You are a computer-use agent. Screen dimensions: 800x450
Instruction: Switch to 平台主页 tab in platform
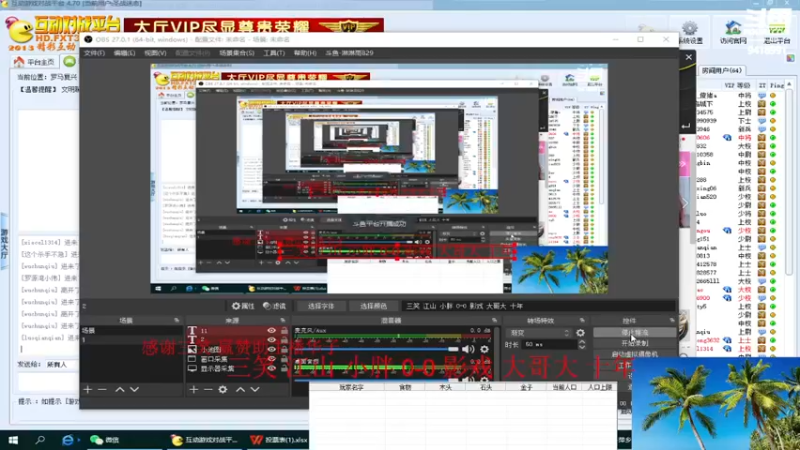coord(35,62)
